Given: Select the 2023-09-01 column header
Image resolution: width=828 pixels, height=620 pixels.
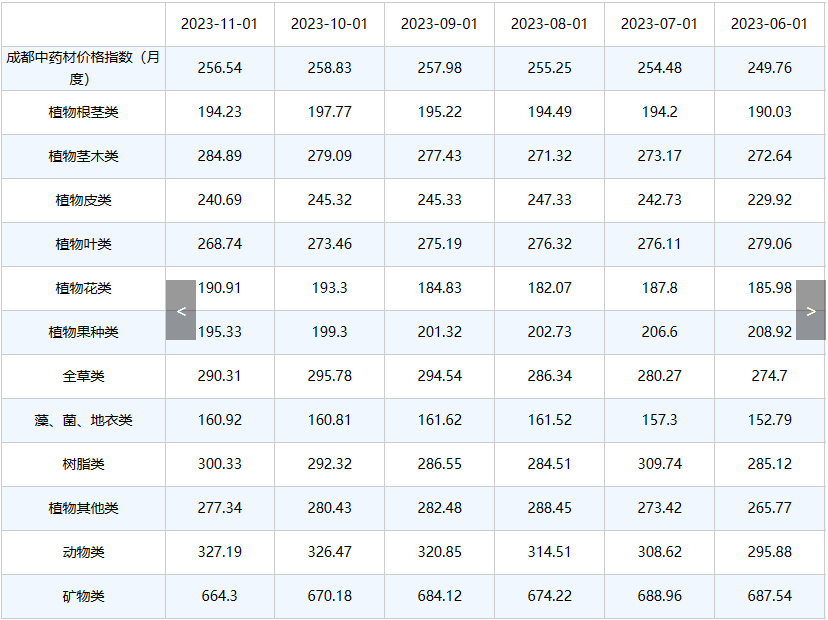Looking at the screenshot, I should pos(439,24).
